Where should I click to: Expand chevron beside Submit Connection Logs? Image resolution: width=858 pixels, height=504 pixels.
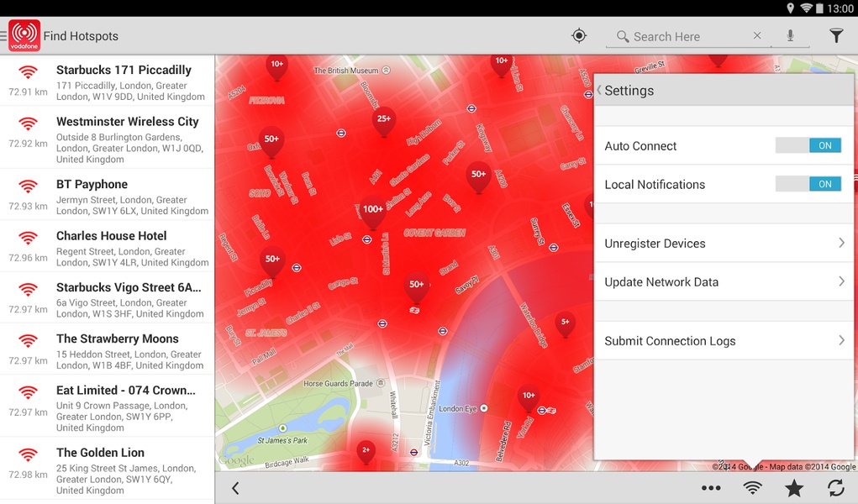point(841,340)
